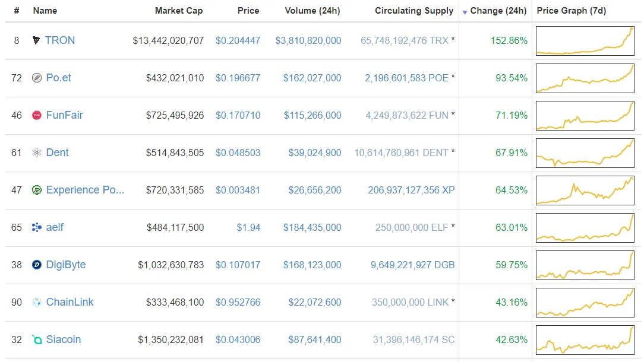This screenshot has width=644, height=362.
Task: Click Po.et price $0.196677
Action: tap(238, 78)
